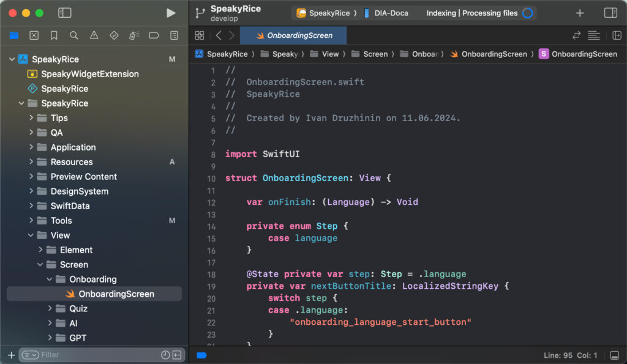Expand the Preview Content folder

coord(31,176)
